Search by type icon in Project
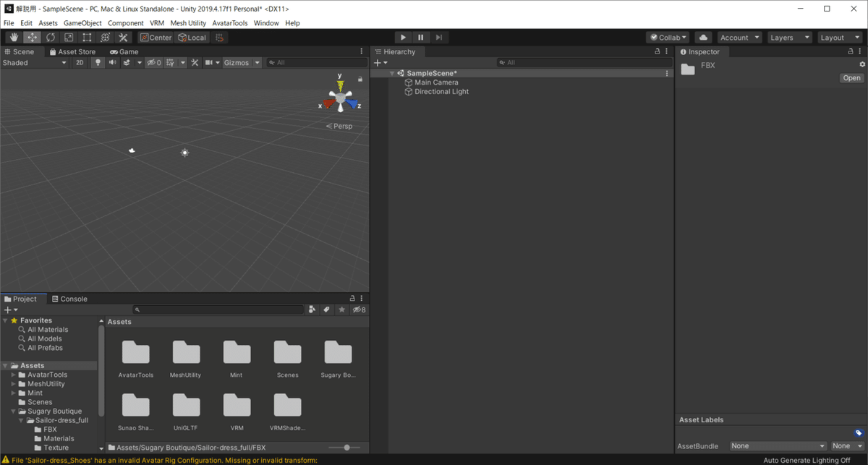 click(312, 310)
